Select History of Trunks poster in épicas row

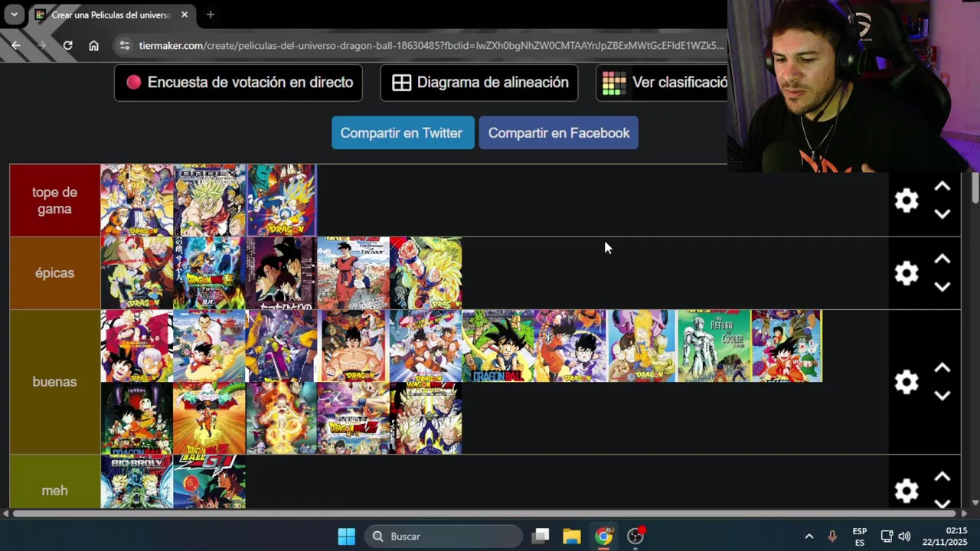[353, 273]
